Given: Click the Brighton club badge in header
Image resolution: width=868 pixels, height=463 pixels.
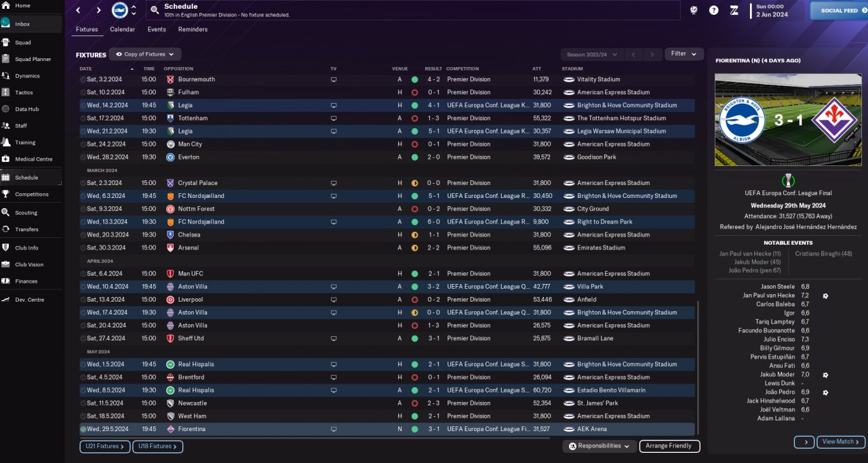Looking at the screenshot, I should (x=119, y=10).
